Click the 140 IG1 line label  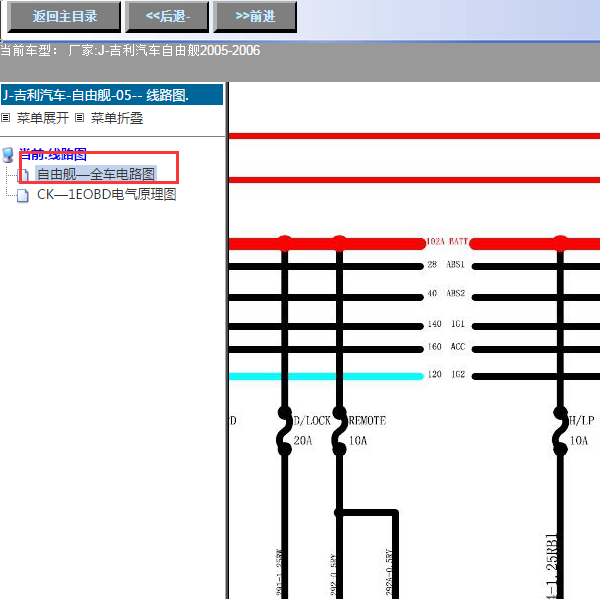[x=446, y=324]
